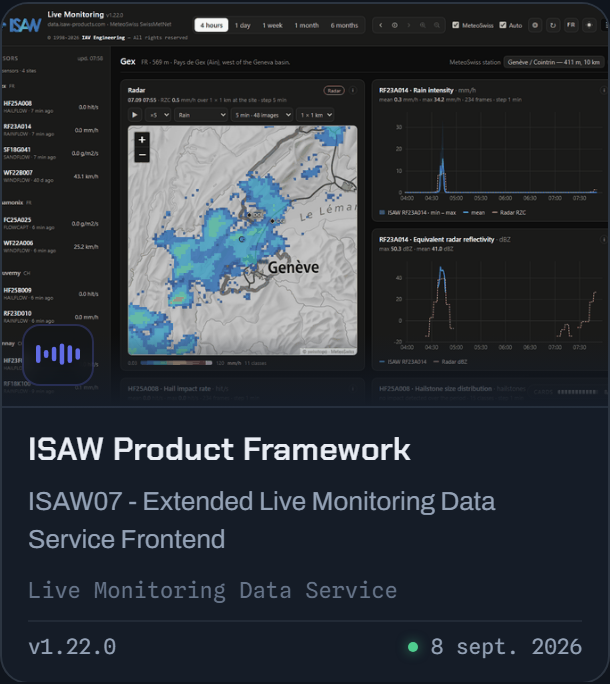
Task: Choose the 6 months range
Action: coord(344,25)
